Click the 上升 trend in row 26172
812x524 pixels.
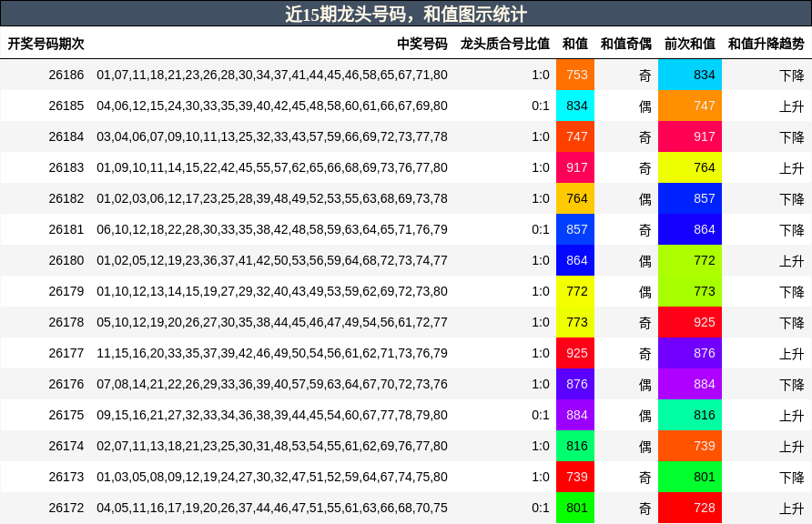pyautogui.click(x=792, y=509)
